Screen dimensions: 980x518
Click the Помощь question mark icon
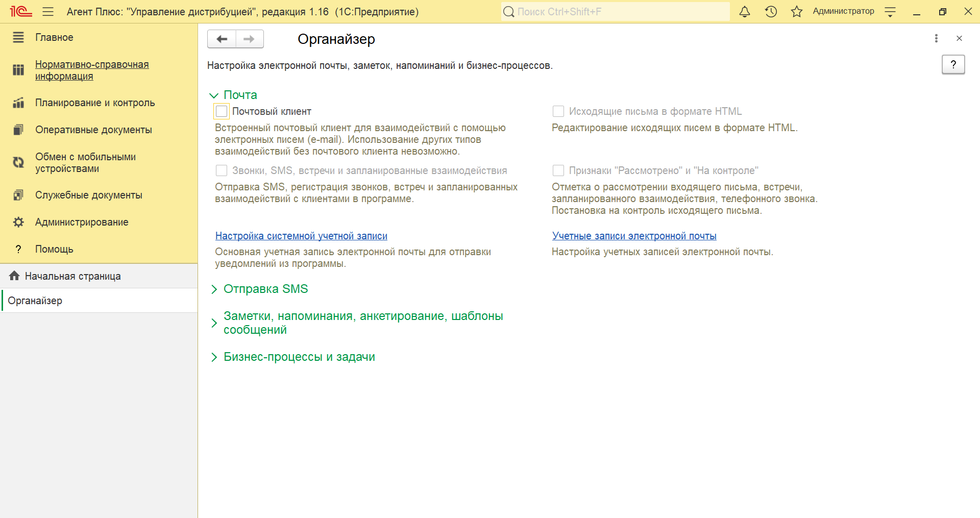pyautogui.click(x=18, y=249)
